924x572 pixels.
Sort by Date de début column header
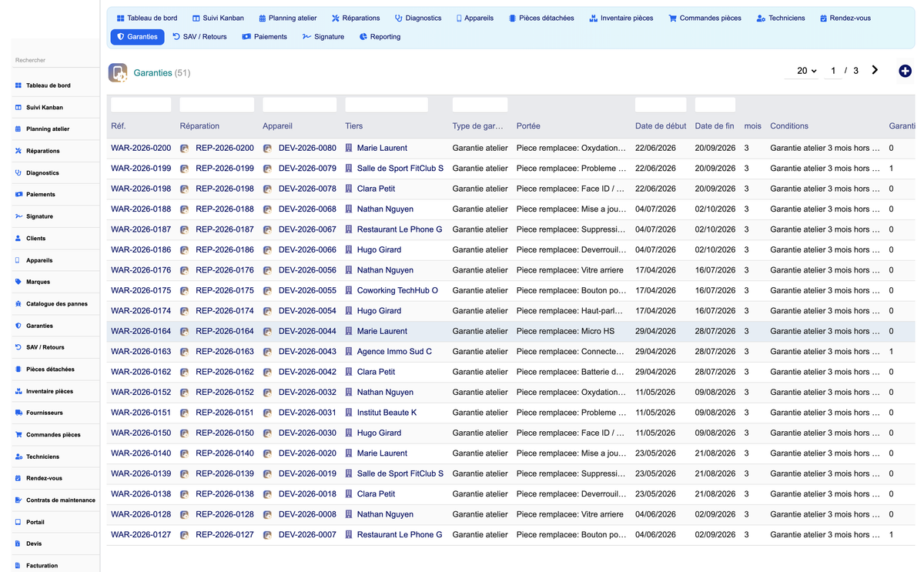tap(661, 126)
